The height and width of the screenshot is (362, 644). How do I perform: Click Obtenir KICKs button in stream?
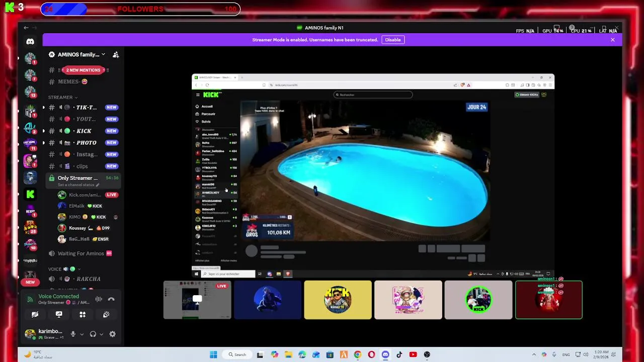[527, 95]
